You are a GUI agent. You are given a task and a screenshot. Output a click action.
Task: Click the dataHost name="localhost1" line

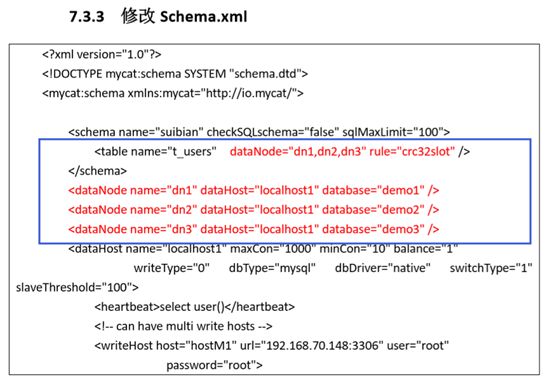click(263, 249)
